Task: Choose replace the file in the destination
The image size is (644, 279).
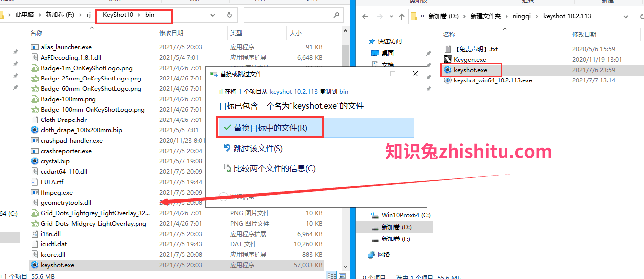Action: pos(315,127)
